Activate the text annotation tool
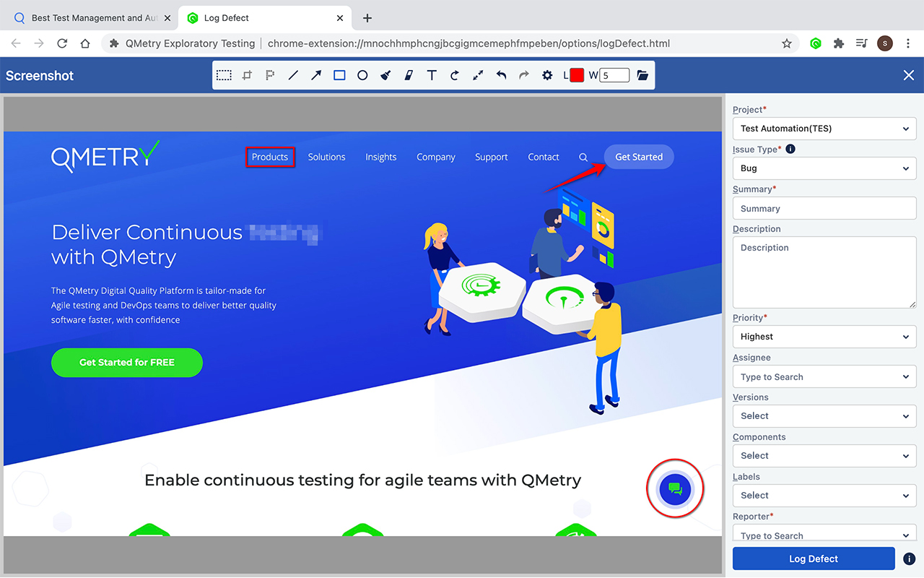924x578 pixels. (431, 75)
